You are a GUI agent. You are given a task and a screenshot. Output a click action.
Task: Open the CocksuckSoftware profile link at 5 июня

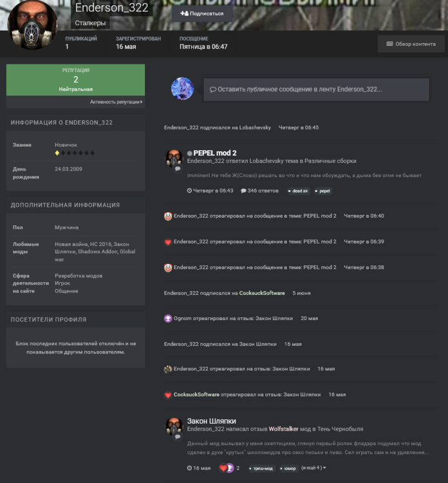coord(262,293)
